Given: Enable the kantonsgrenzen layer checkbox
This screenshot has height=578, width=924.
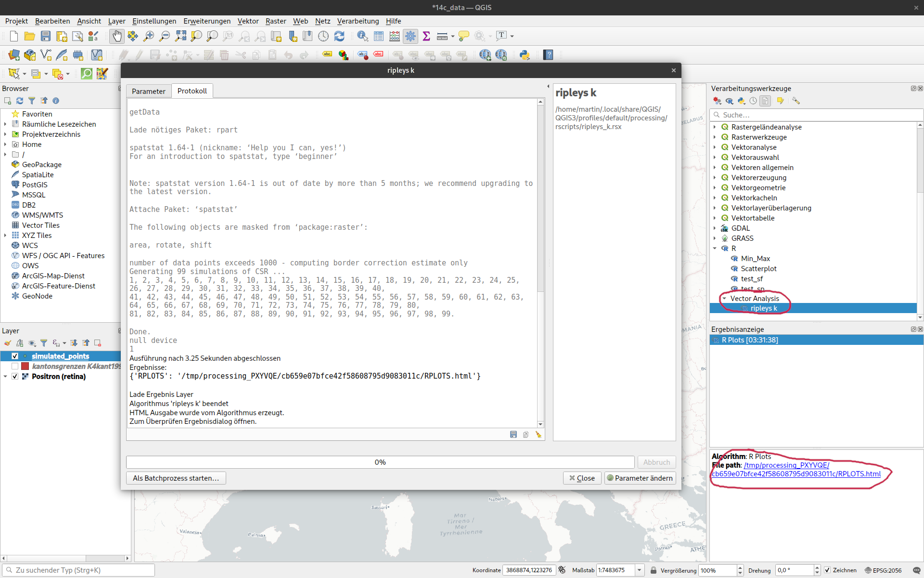Looking at the screenshot, I should pos(15,366).
